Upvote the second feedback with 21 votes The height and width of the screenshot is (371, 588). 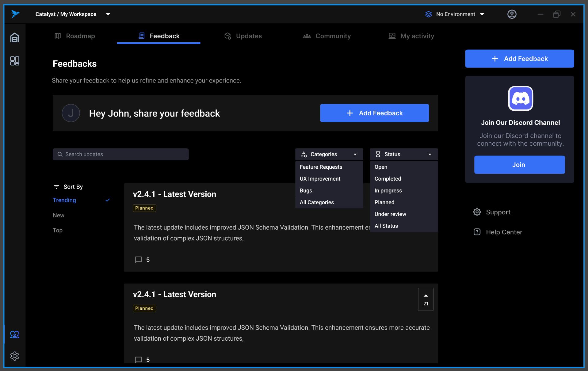(x=426, y=299)
